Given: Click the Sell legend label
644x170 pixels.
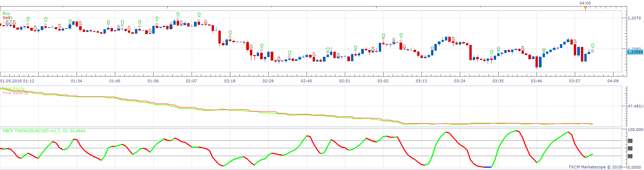Looking at the screenshot, I should [6, 18].
